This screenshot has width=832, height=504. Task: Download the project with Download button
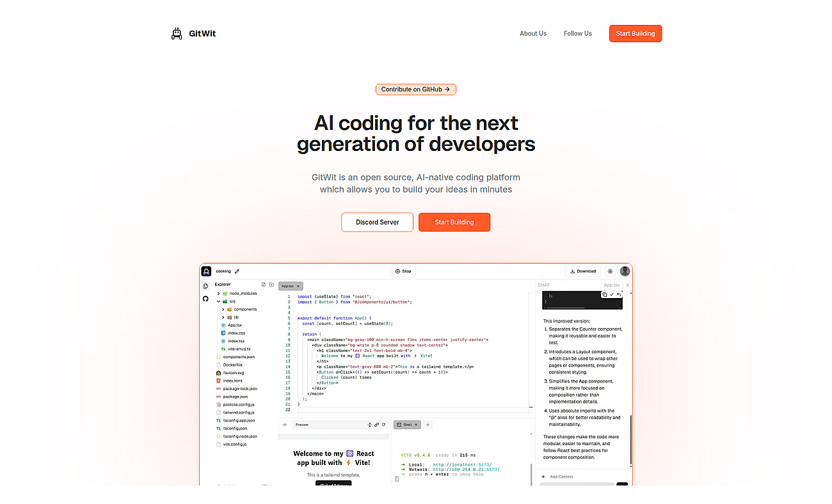(582, 271)
